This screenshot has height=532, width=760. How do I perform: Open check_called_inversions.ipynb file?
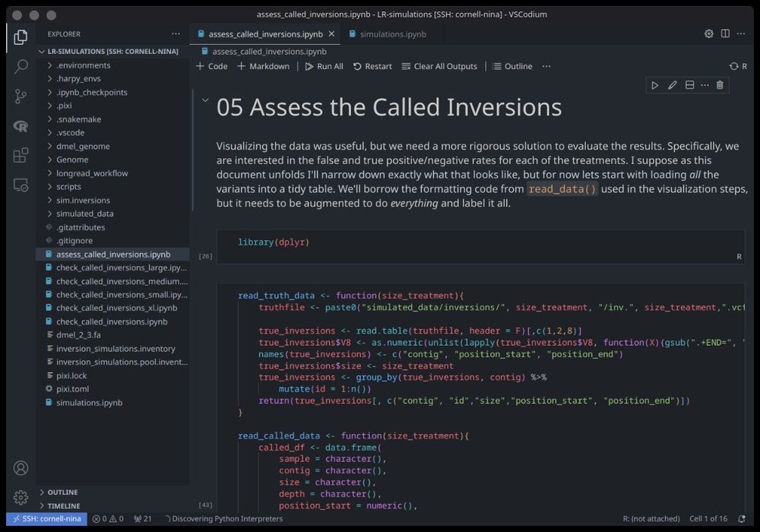[112, 321]
